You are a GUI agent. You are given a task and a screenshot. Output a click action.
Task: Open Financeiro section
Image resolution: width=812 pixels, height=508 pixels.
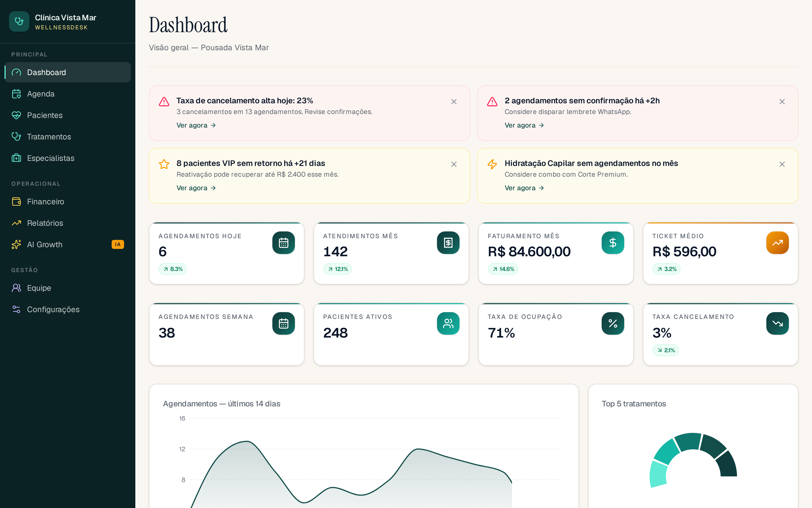68,202
